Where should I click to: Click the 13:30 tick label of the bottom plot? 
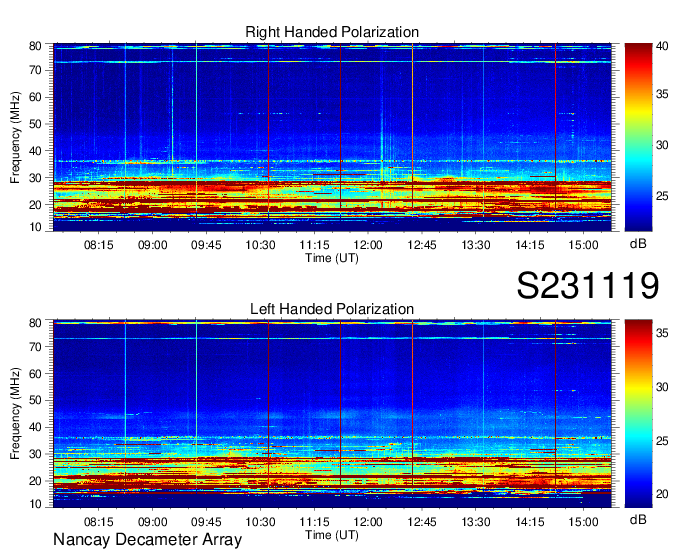[476, 522]
